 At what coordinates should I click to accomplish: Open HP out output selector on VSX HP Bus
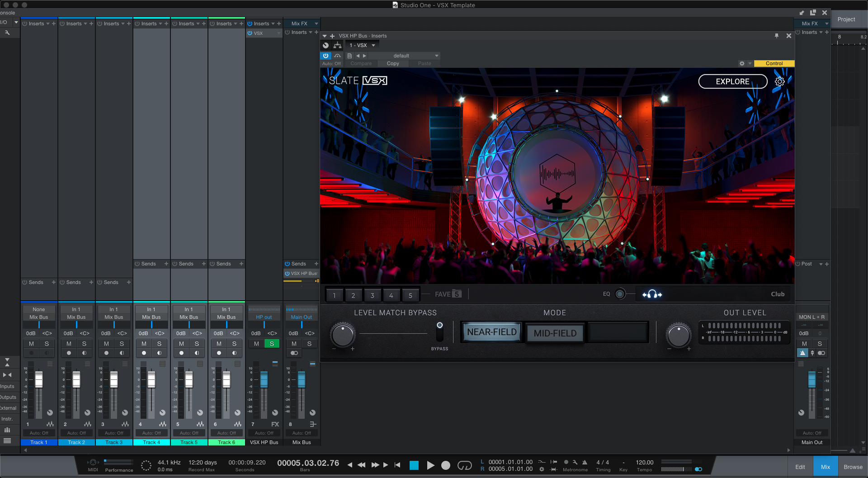click(264, 317)
